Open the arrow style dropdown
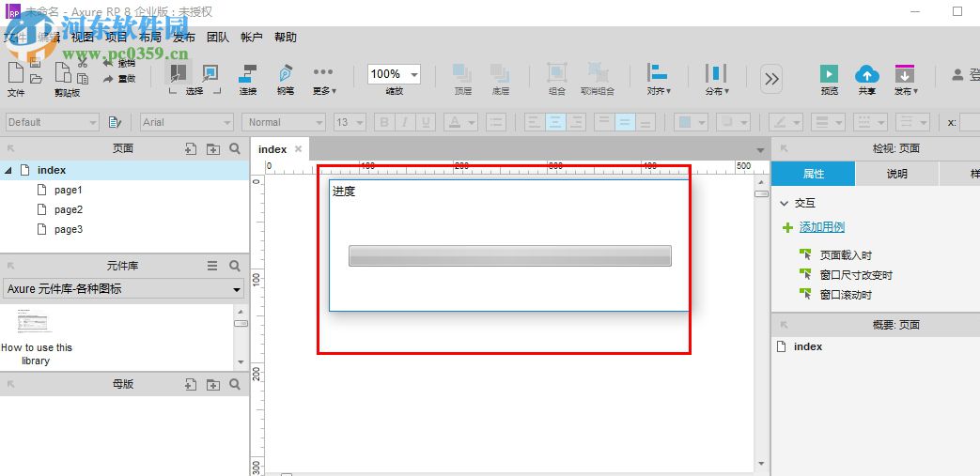 (912, 122)
